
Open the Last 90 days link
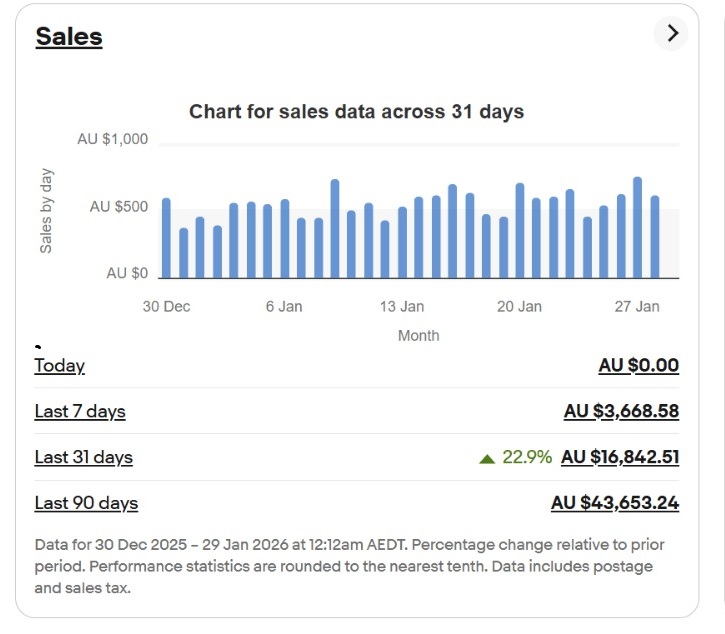pos(86,503)
